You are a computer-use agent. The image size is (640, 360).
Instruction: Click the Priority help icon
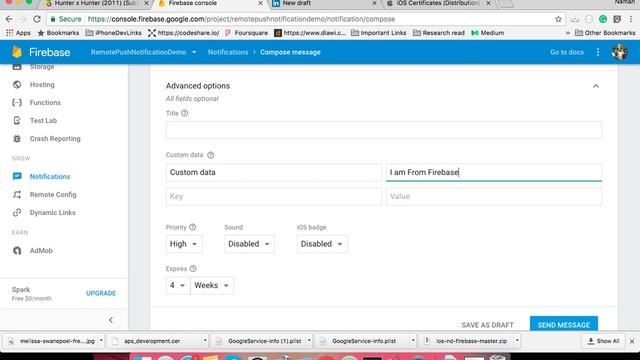coord(193,227)
